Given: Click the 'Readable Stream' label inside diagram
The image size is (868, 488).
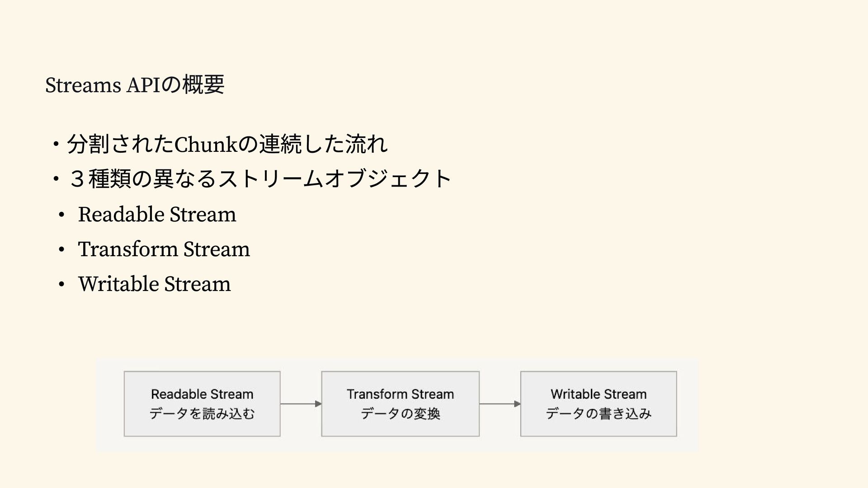Looking at the screenshot, I should [x=202, y=394].
